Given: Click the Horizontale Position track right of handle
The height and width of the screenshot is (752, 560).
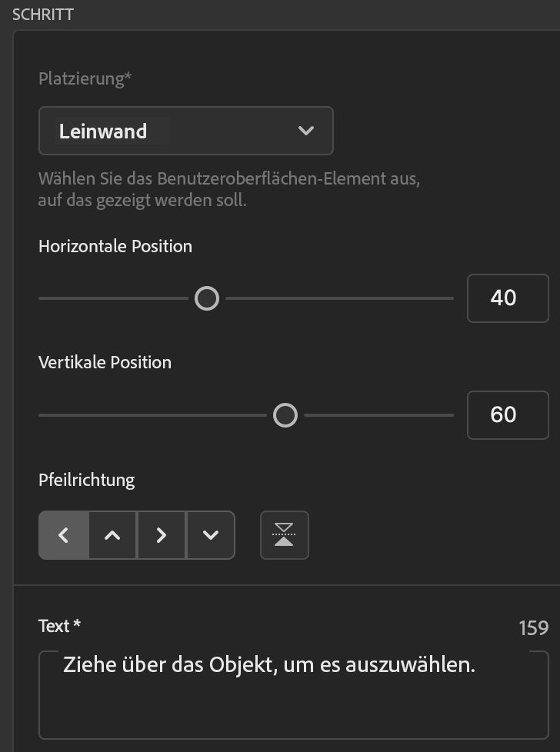Looking at the screenshot, I should tap(338, 298).
